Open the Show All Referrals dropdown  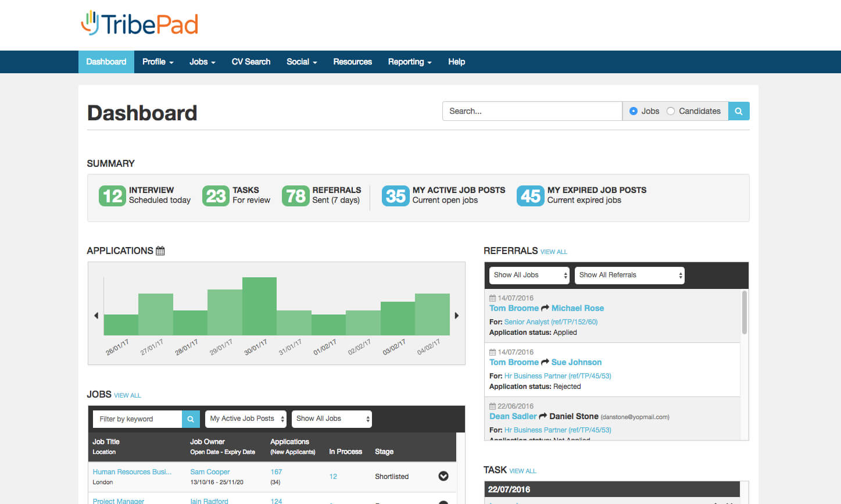click(x=629, y=276)
